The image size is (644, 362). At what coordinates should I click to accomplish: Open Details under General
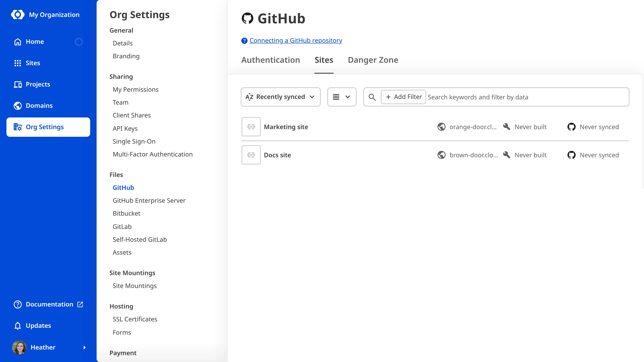click(123, 43)
